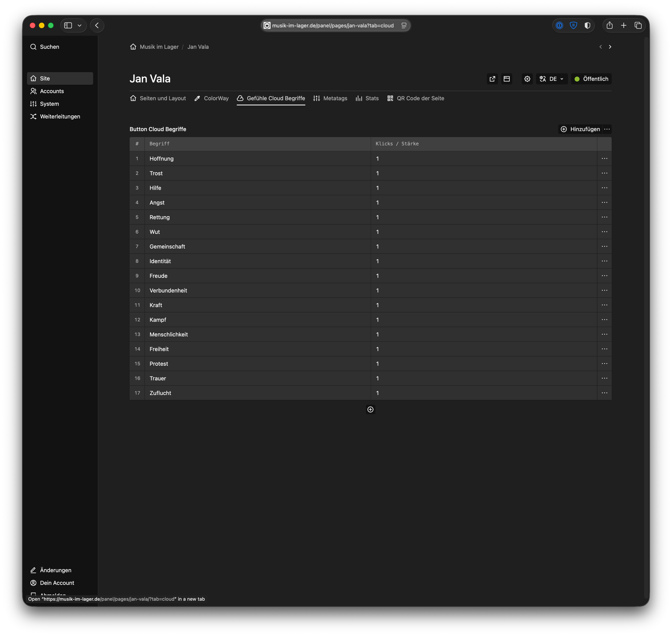Open the Suchen search in sidebar
The height and width of the screenshot is (636, 672).
44,47
